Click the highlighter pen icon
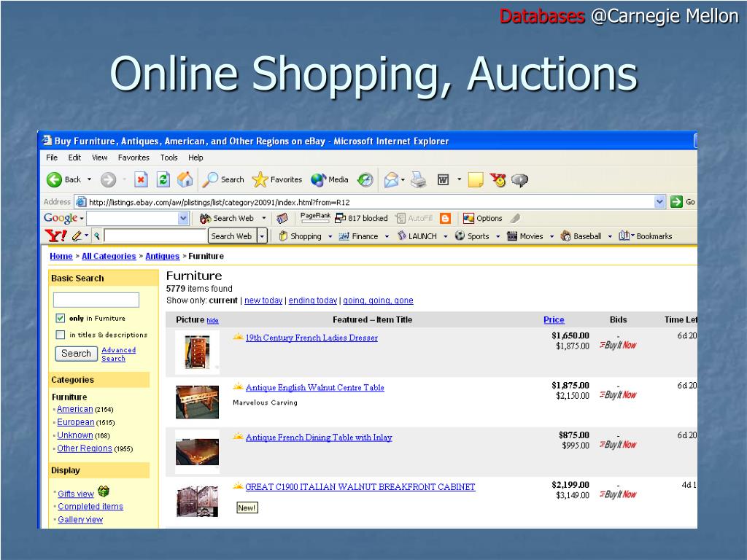The image size is (747, 560). [515, 218]
